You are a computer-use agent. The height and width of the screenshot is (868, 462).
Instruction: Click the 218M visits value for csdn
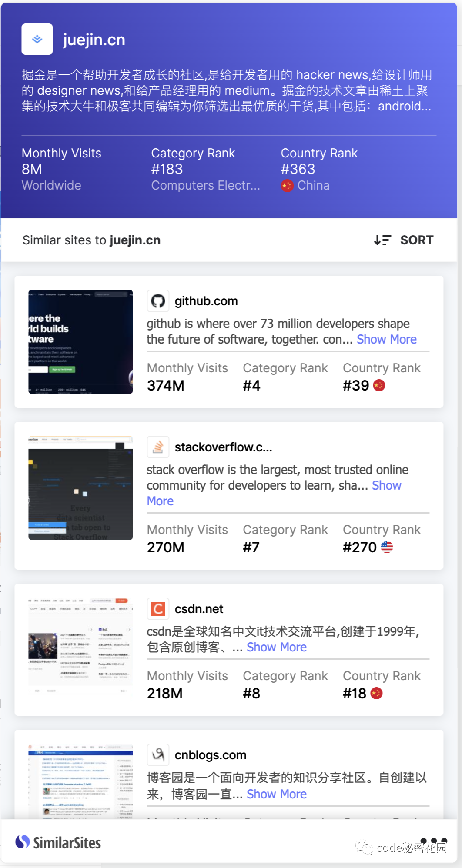pos(165,694)
